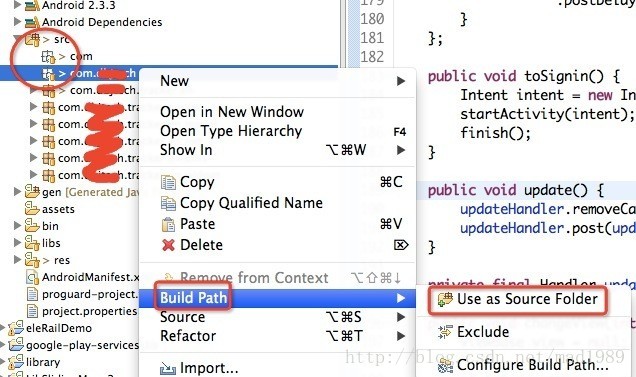The image size is (636, 377).
Task: Click the startActivity(intent); line
Action: (547, 114)
